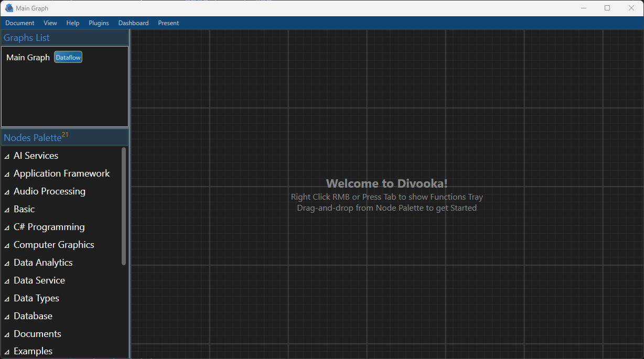Select the Basic label
The image size is (644, 359).
point(24,209)
